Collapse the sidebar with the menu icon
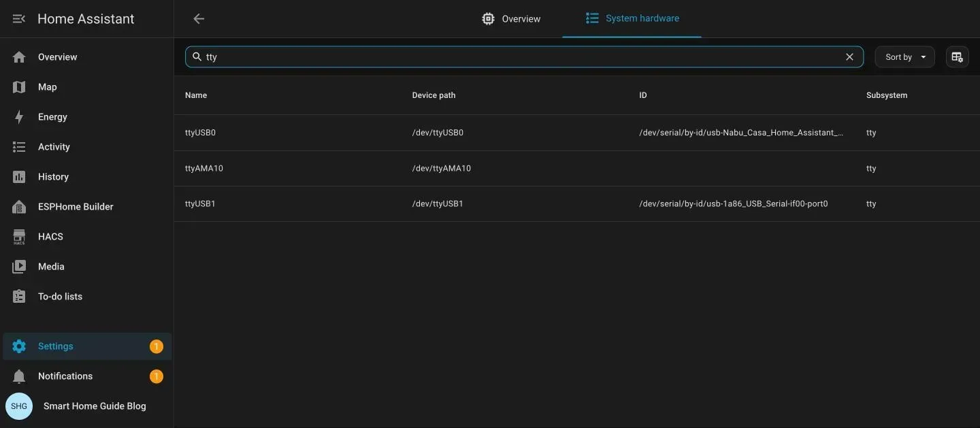 point(19,19)
